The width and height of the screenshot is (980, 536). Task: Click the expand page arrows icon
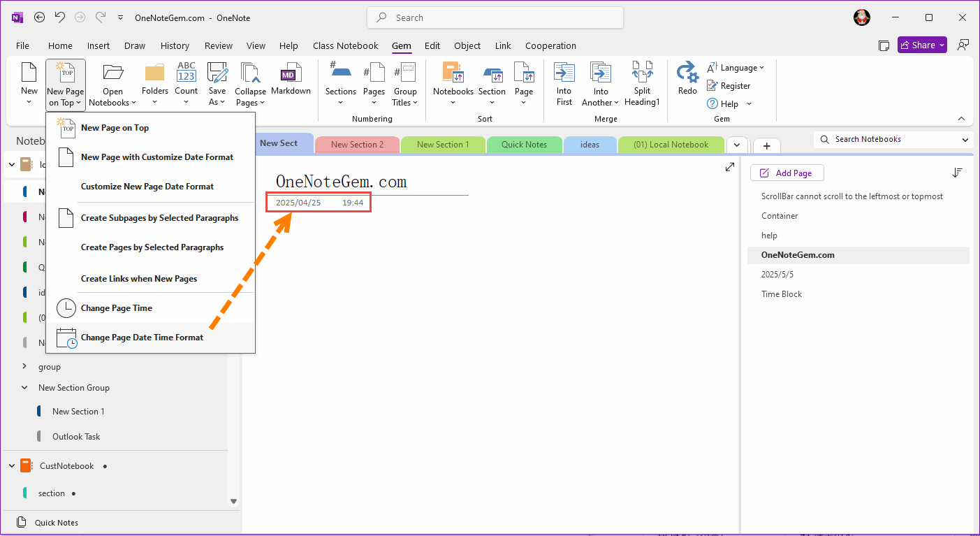click(x=730, y=167)
